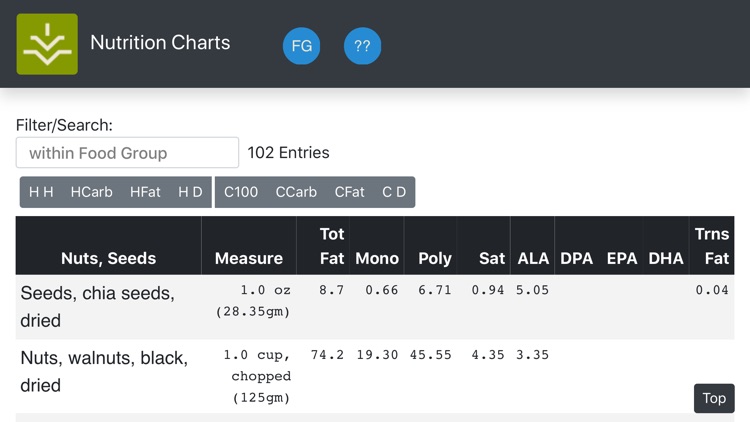
Task: Click the 3.35 ALA value
Action: tap(532, 355)
